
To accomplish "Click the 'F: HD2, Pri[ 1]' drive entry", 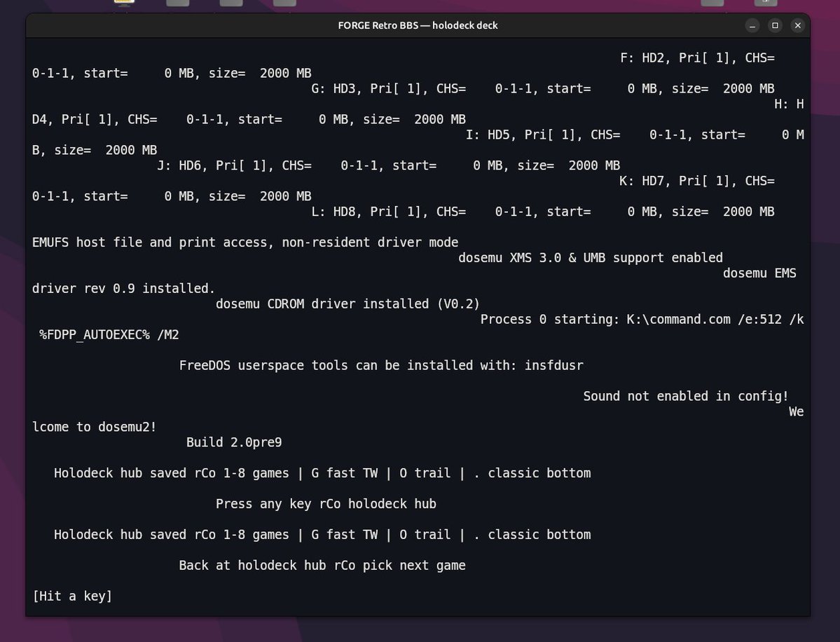I will coord(697,58).
